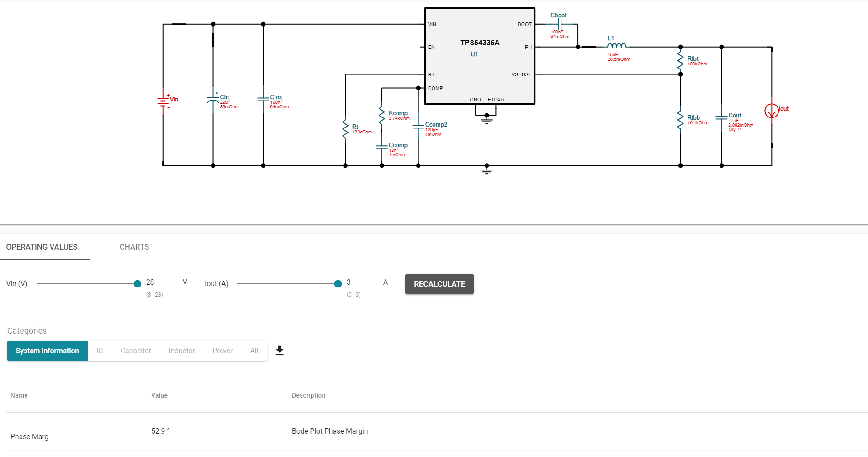Click the Vin slider handle

[137, 284]
